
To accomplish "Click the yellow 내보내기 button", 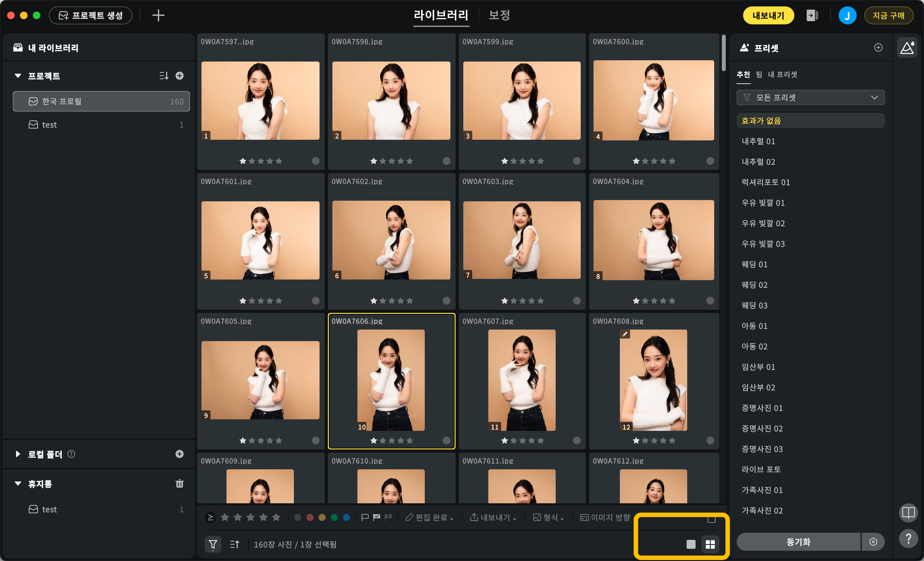I will click(768, 15).
